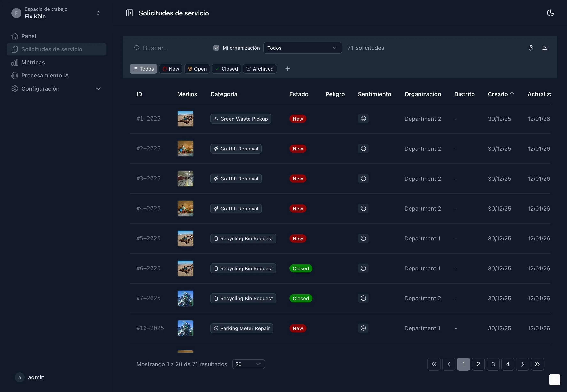The width and height of the screenshot is (567, 392).
Task: Click the Solicitudes de servicio header icon
Action: click(x=130, y=13)
